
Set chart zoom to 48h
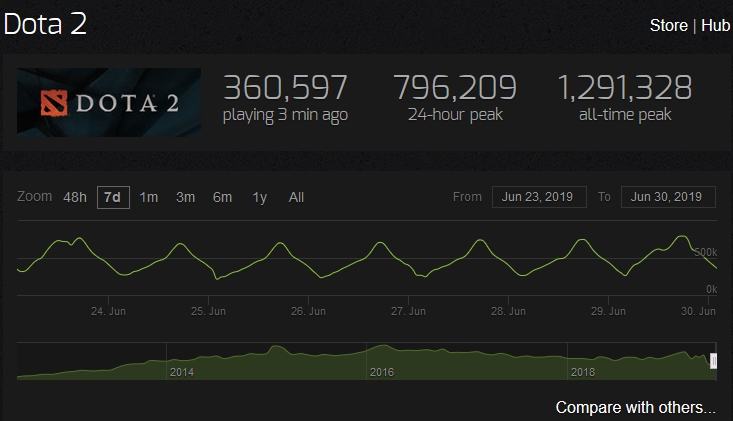click(x=75, y=197)
